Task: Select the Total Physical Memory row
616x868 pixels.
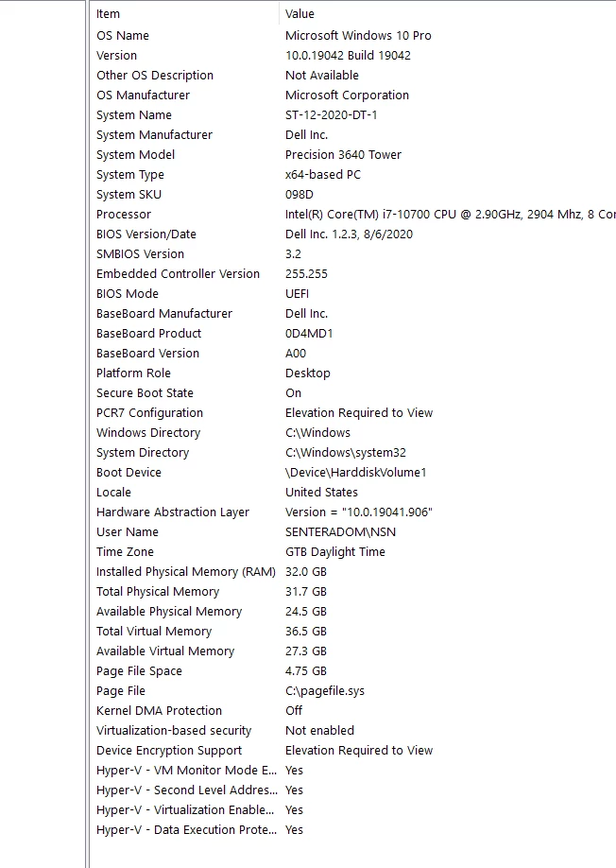Action: coord(158,592)
